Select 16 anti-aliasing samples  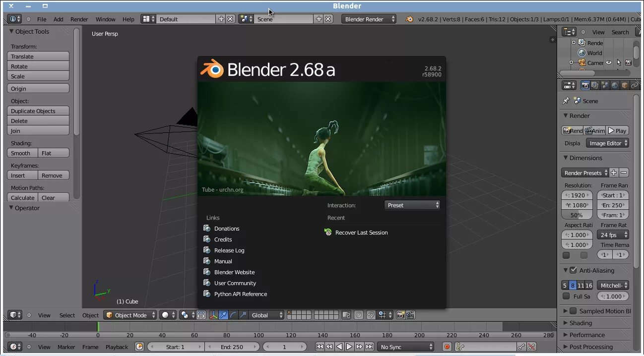(589, 285)
